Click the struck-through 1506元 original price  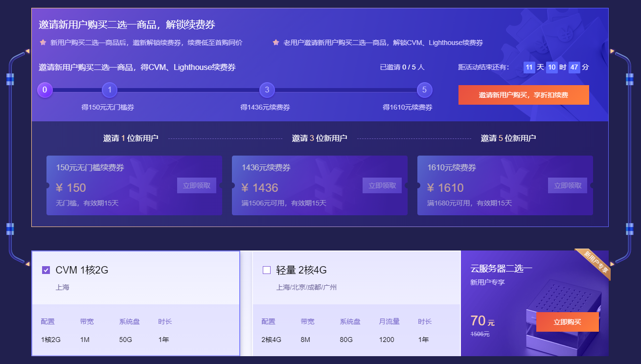[480, 334]
